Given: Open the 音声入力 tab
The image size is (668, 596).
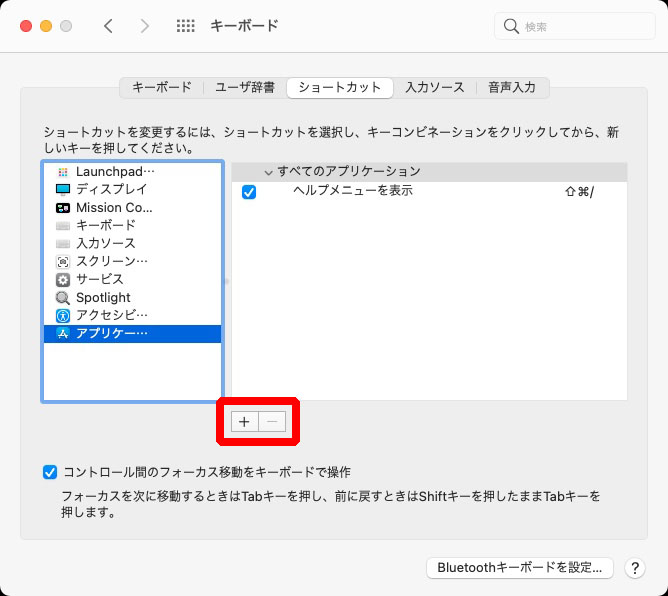Looking at the screenshot, I should (x=512, y=87).
